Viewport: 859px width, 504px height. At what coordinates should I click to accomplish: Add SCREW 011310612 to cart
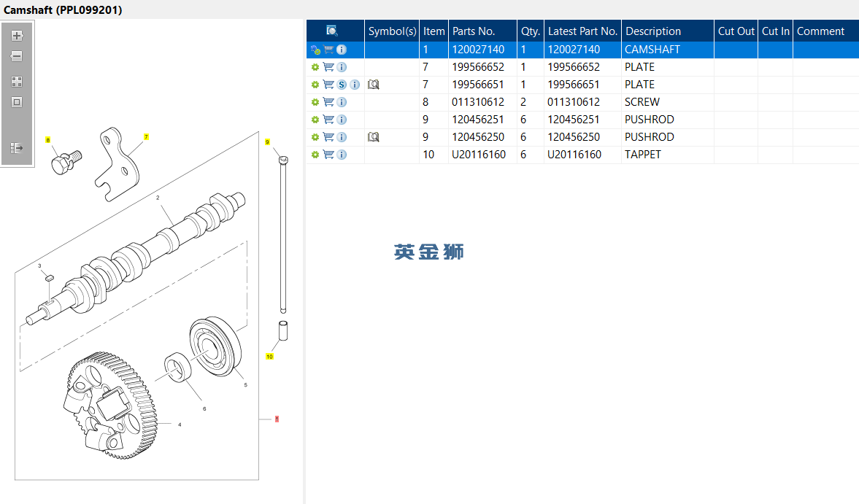click(328, 102)
